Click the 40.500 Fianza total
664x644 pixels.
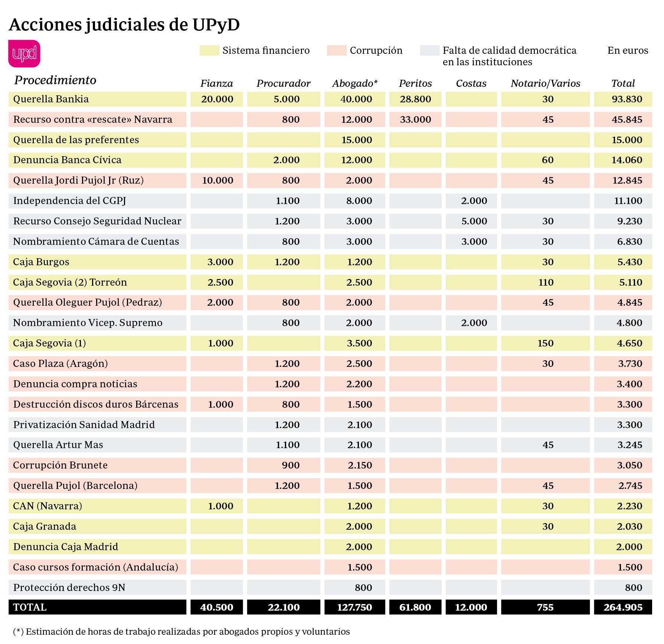click(217, 607)
